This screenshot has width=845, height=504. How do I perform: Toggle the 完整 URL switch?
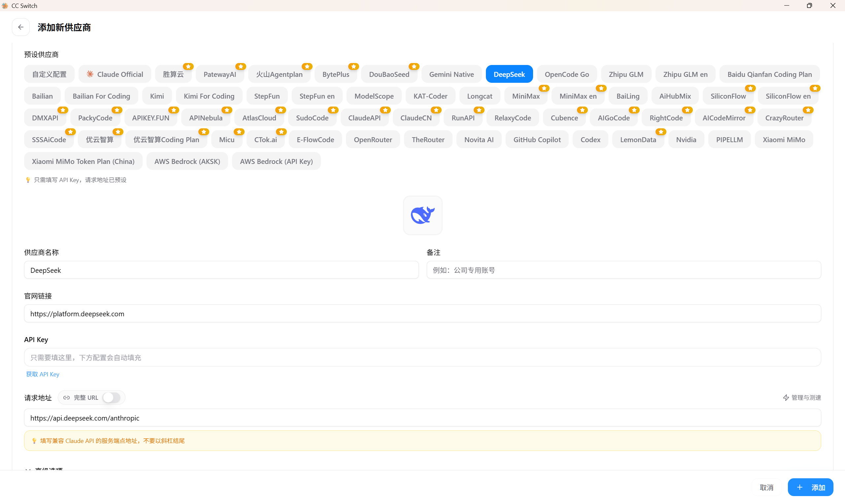[x=112, y=398]
